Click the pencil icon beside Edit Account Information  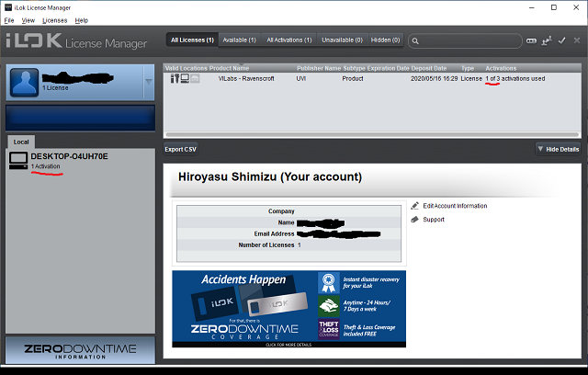[414, 206]
